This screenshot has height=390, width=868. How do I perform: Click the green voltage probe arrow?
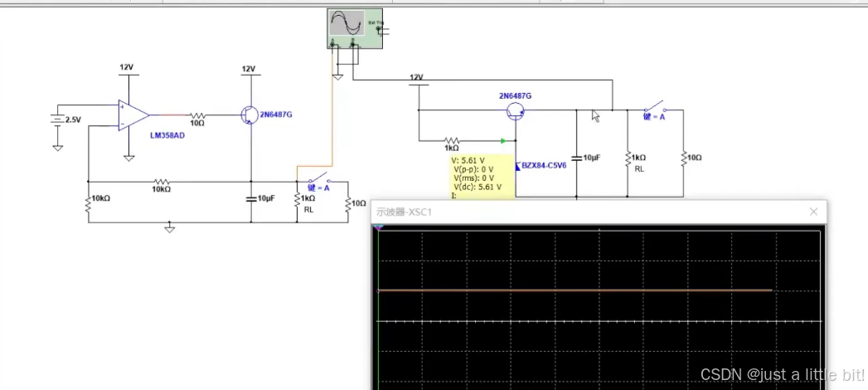(x=503, y=141)
